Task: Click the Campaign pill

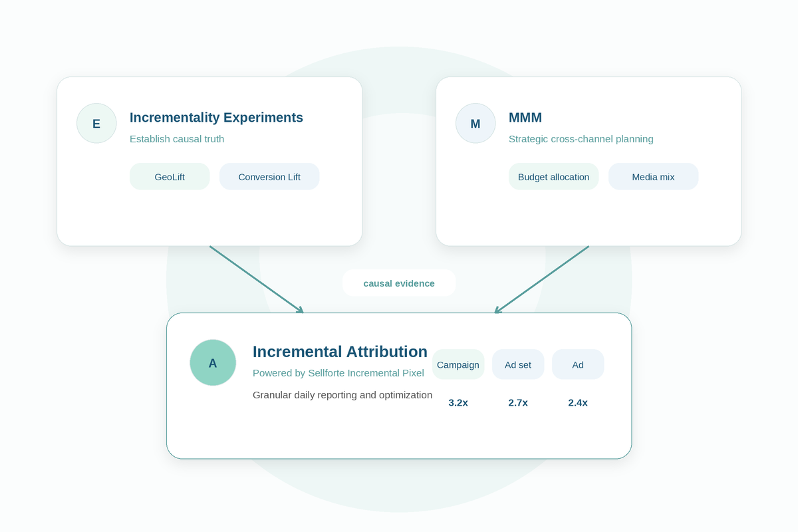Action: [x=458, y=364]
